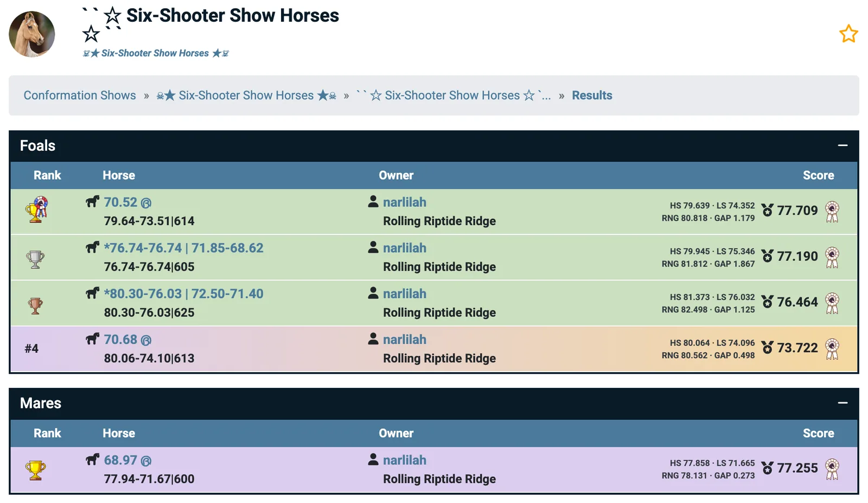This screenshot has height=503, width=868.
Task: Open narlilah profile in 70.52 row
Action: pyautogui.click(x=405, y=202)
